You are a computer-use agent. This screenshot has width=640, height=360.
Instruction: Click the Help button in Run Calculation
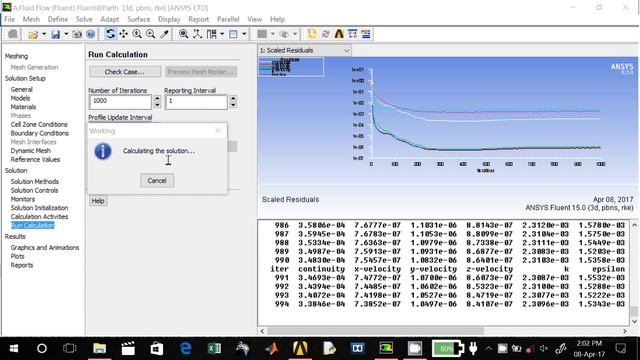[98, 201]
